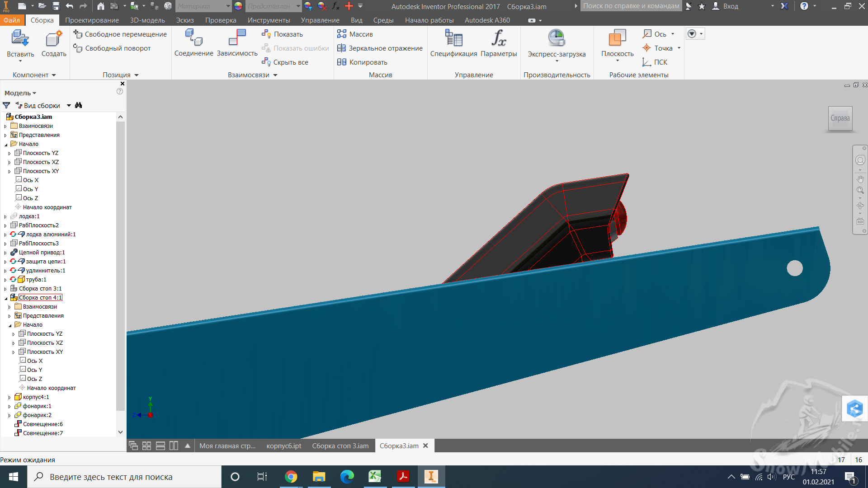Click the ПСК coordinate system tool
The height and width of the screenshot is (488, 868).
click(655, 62)
